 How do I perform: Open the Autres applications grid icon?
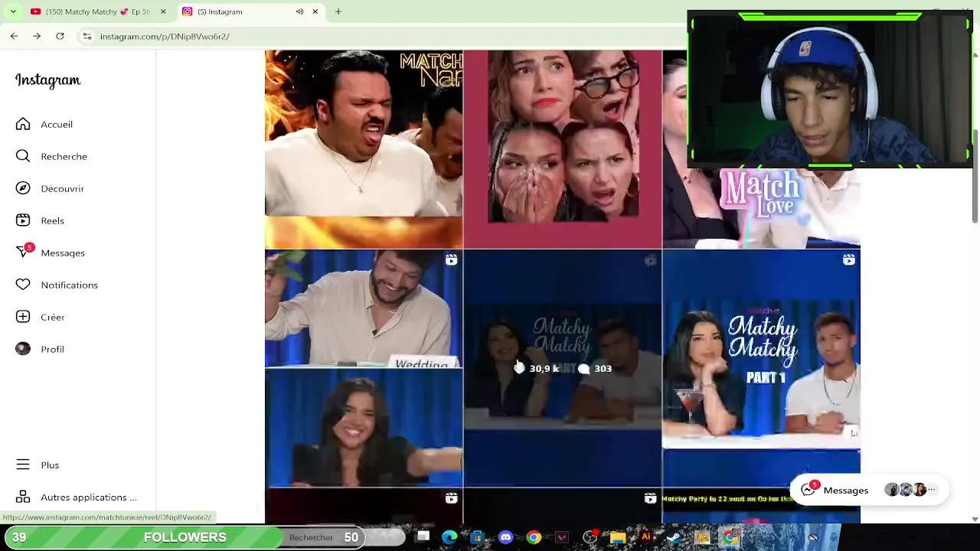[23, 497]
